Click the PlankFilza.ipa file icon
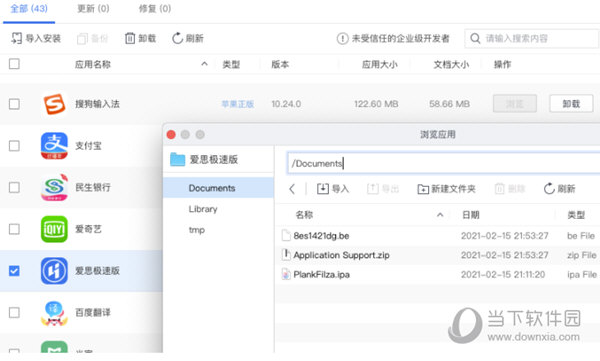Viewport: 600px width, 361px height. pos(286,274)
